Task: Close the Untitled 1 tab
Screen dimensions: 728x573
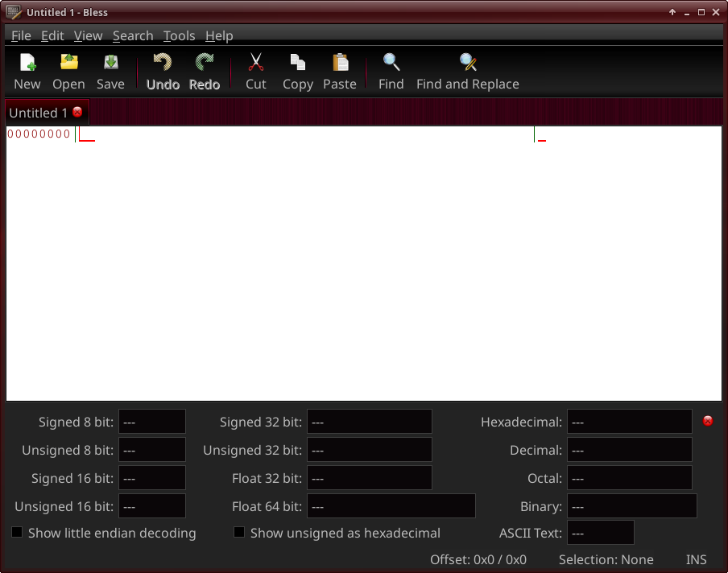Action: (x=77, y=113)
